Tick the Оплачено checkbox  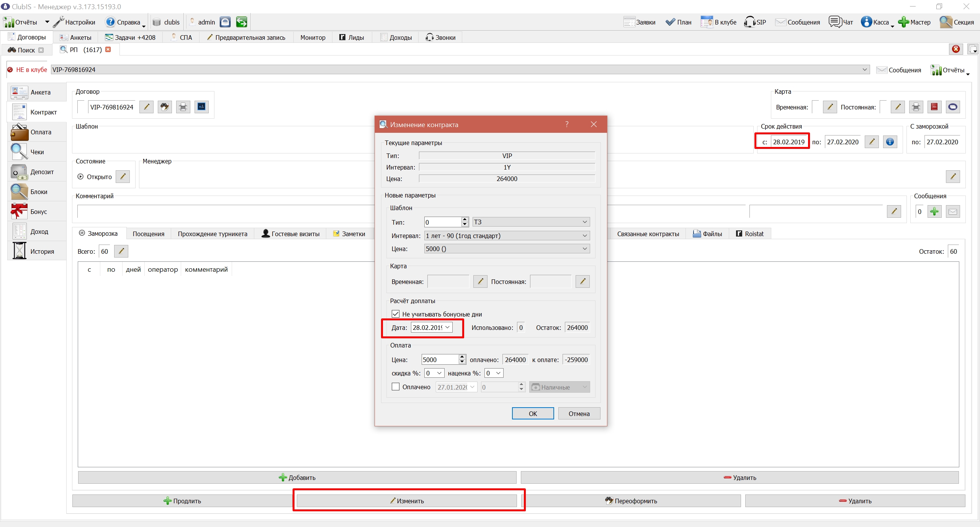point(396,387)
